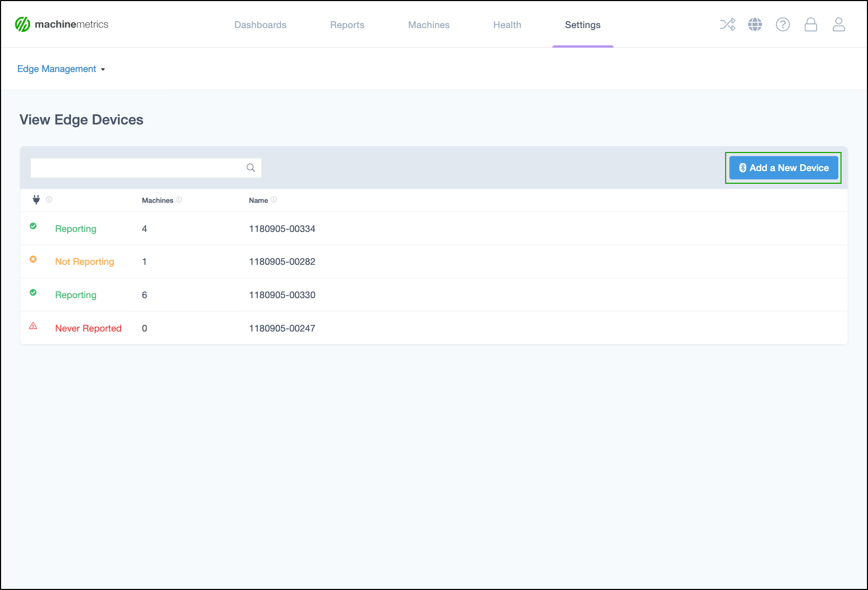868x590 pixels.
Task: Click Reporting status for device 1180905-00330
Action: [x=76, y=295]
